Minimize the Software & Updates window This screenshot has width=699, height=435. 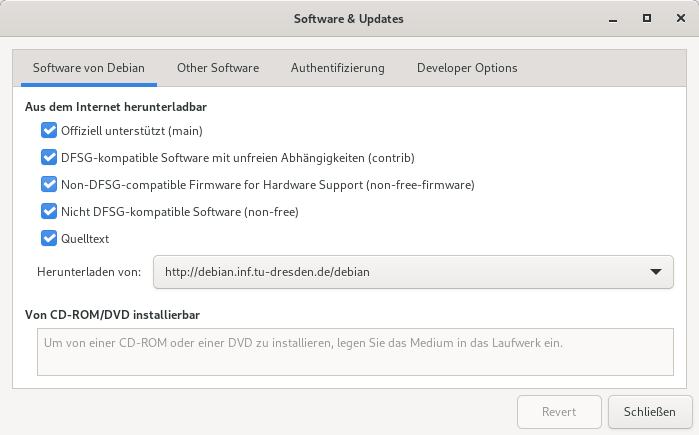click(x=613, y=19)
